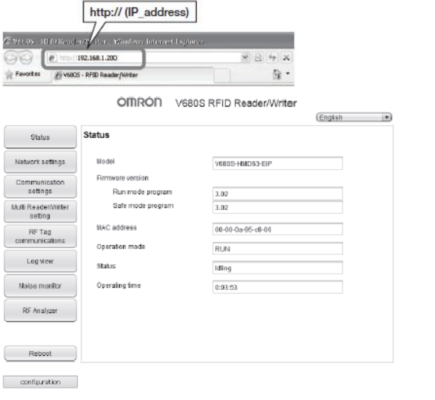Click the browser Back arrow button
This screenshot has height=400, width=435.
[11, 58]
